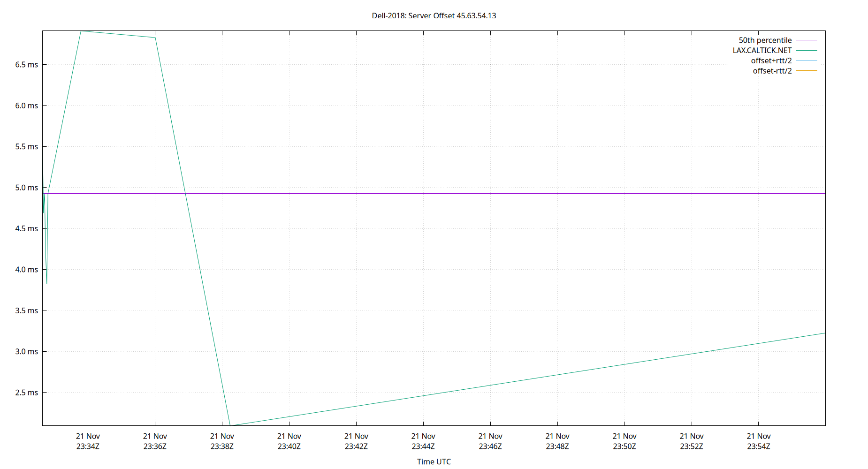Toggle the LAX.CALTICK.NET legend series
Viewport: 868px width, 469px height.
[762, 50]
